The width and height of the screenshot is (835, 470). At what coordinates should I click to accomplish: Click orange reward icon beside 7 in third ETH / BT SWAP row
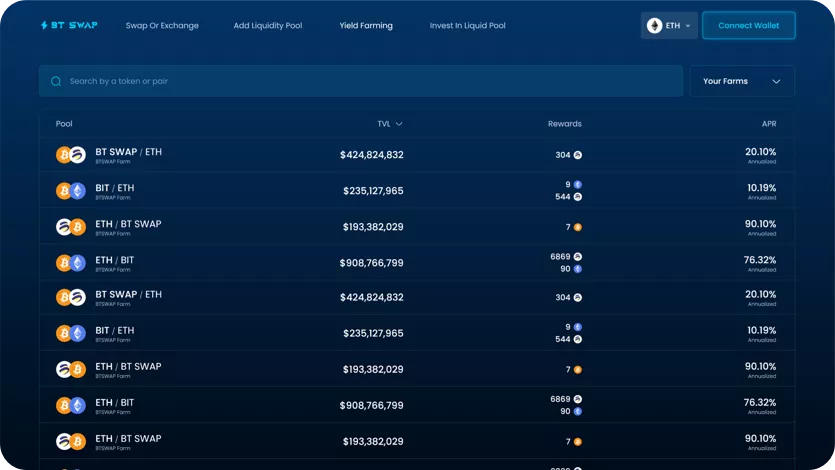[x=578, y=442]
